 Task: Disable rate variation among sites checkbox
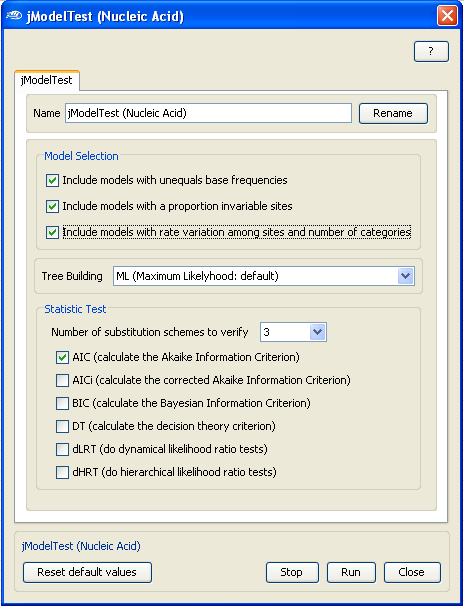point(52,232)
